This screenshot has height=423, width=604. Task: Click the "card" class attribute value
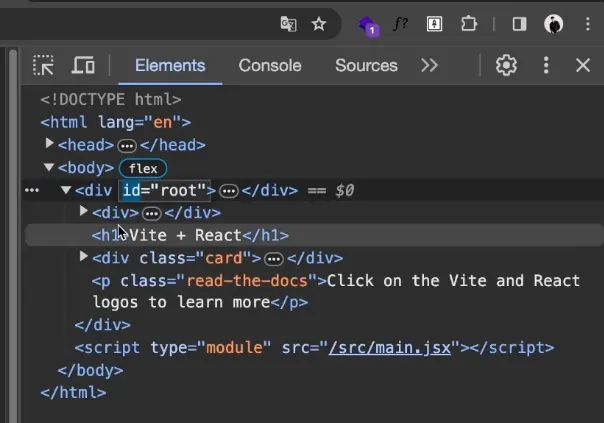[x=223, y=258]
